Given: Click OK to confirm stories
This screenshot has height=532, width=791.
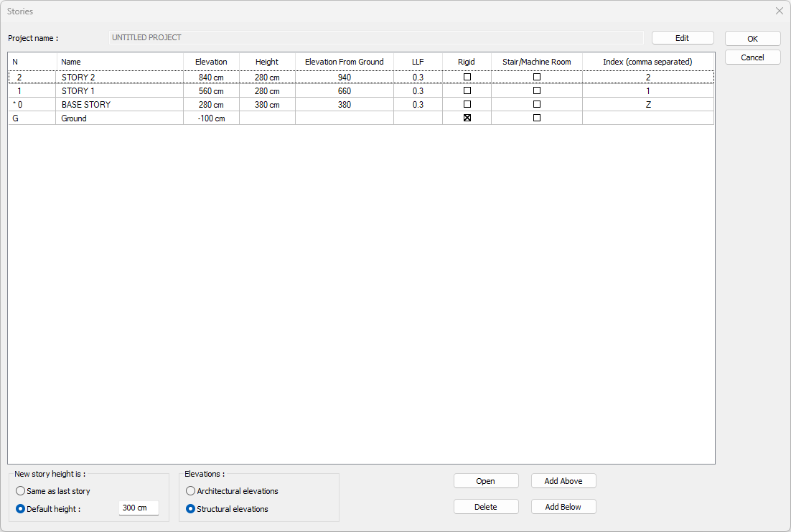Looking at the screenshot, I should [x=752, y=39].
